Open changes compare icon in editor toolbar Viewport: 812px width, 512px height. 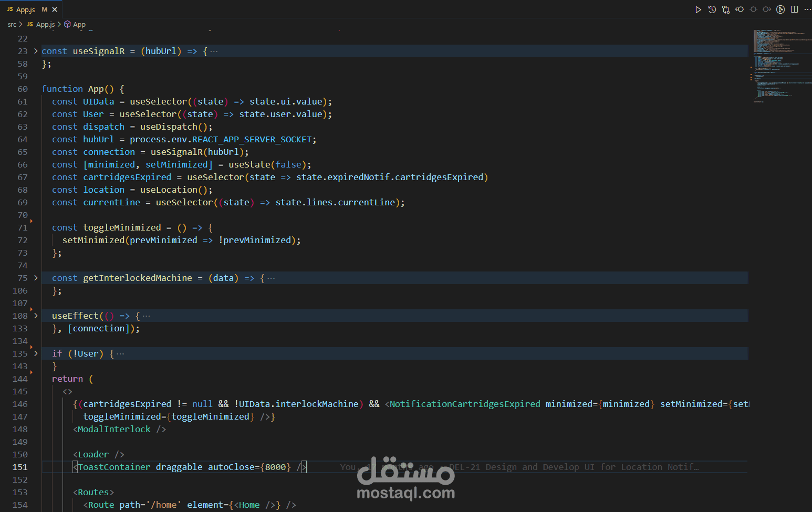click(726, 9)
